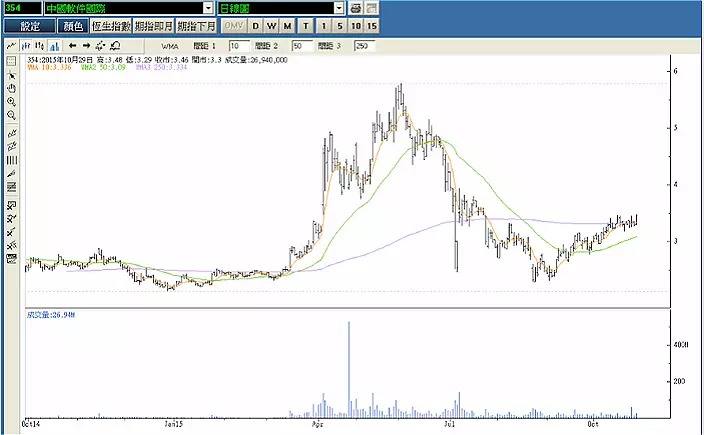The width and height of the screenshot is (704, 435).
Task: Toggle monthly period M button
Action: [x=288, y=25]
